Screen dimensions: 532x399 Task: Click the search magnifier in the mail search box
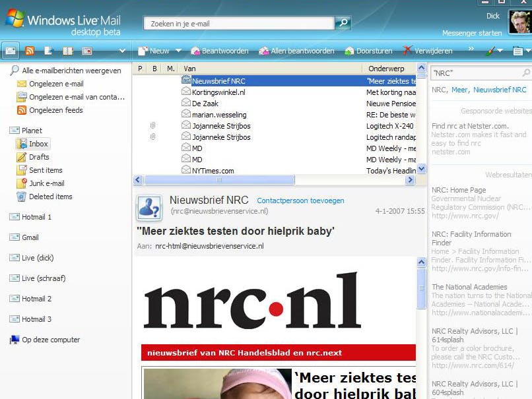[342, 22]
